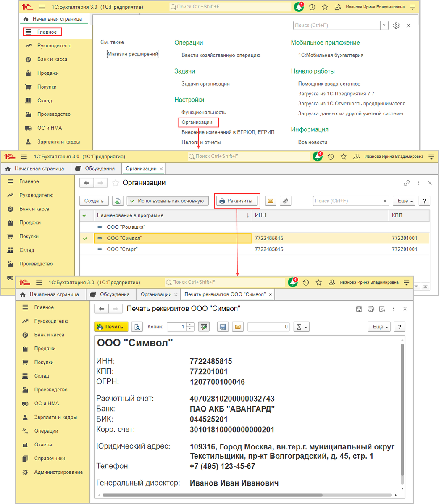Screen dimensions: 439x504
Task: Open favorites star in the top window header
Action: [x=325, y=7]
